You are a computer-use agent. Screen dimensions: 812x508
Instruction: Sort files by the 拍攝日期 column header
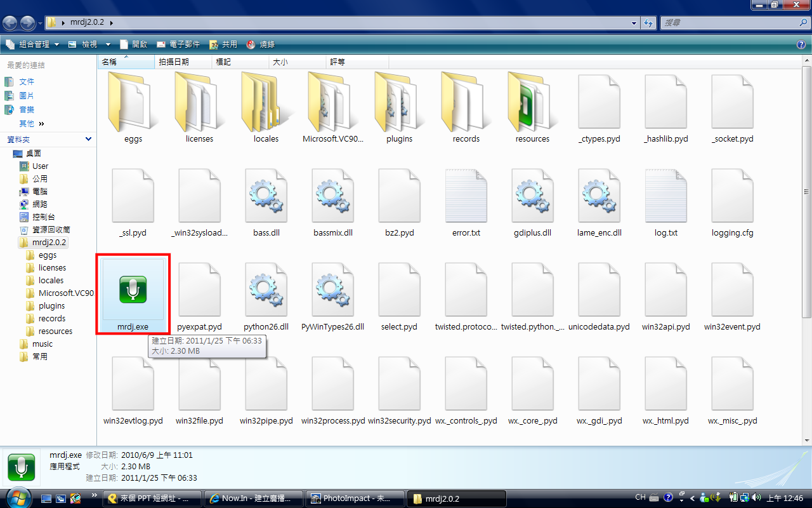click(x=183, y=62)
